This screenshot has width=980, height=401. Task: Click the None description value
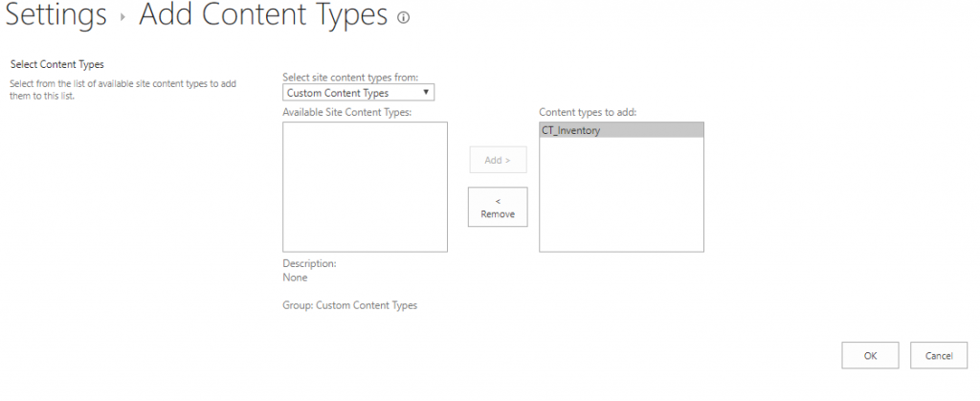pos(295,278)
